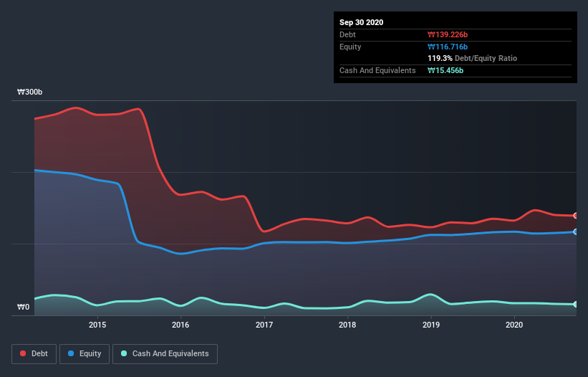Click the 119.3% Debt/Equity Ratio text
The height and width of the screenshot is (377, 588).
point(473,59)
